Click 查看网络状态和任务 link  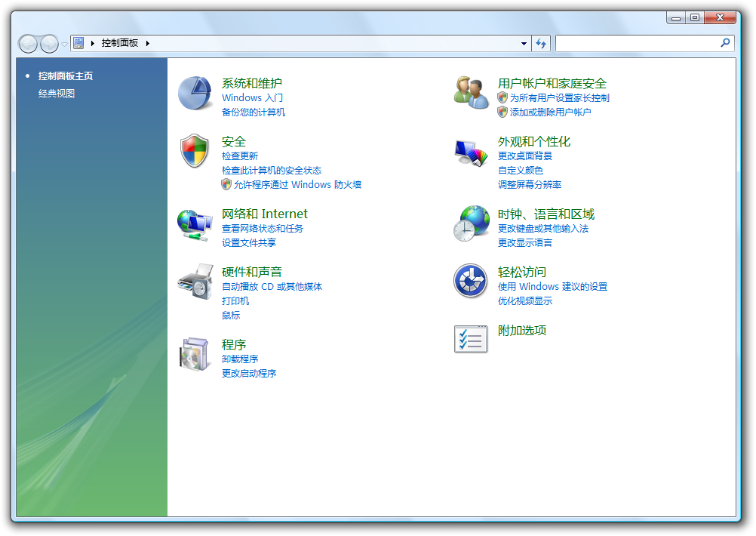pyautogui.click(x=263, y=228)
